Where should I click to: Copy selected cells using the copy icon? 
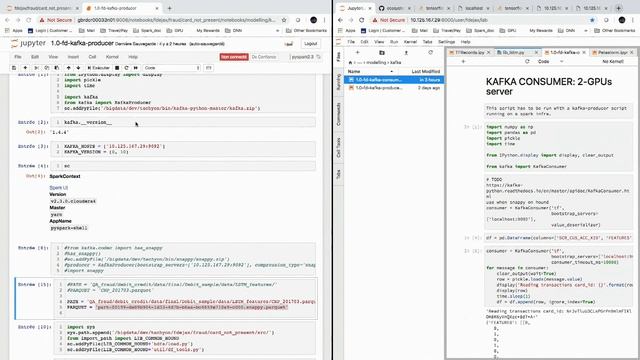[x=47, y=68]
